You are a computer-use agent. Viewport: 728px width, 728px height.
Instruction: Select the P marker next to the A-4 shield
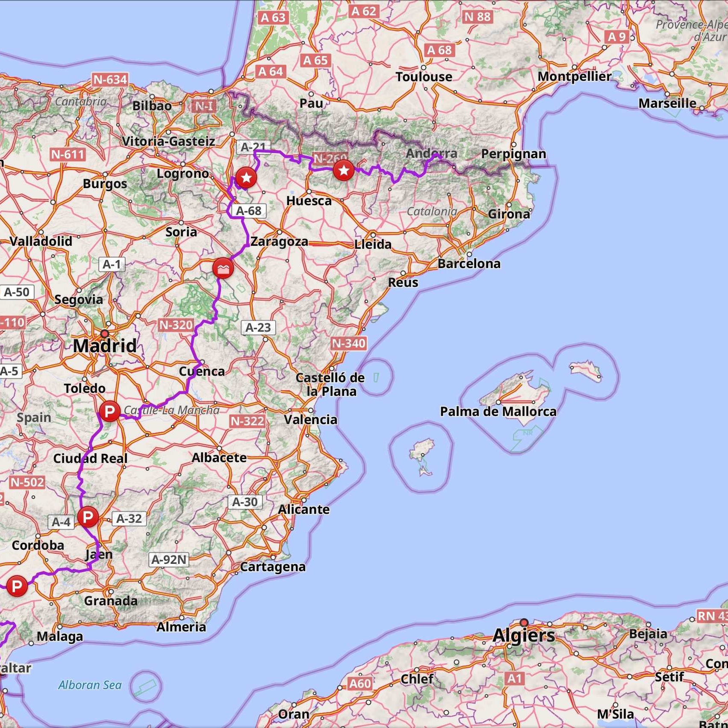pos(88,517)
